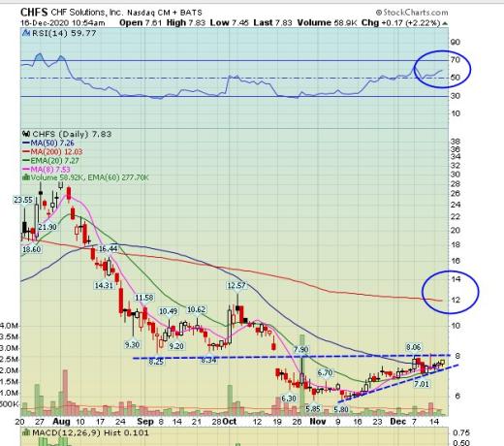This screenshot has width=504, height=446.
Task: Click the candlestick icon beside CHFS (Daily)
Action: pyautogui.click(x=26, y=134)
